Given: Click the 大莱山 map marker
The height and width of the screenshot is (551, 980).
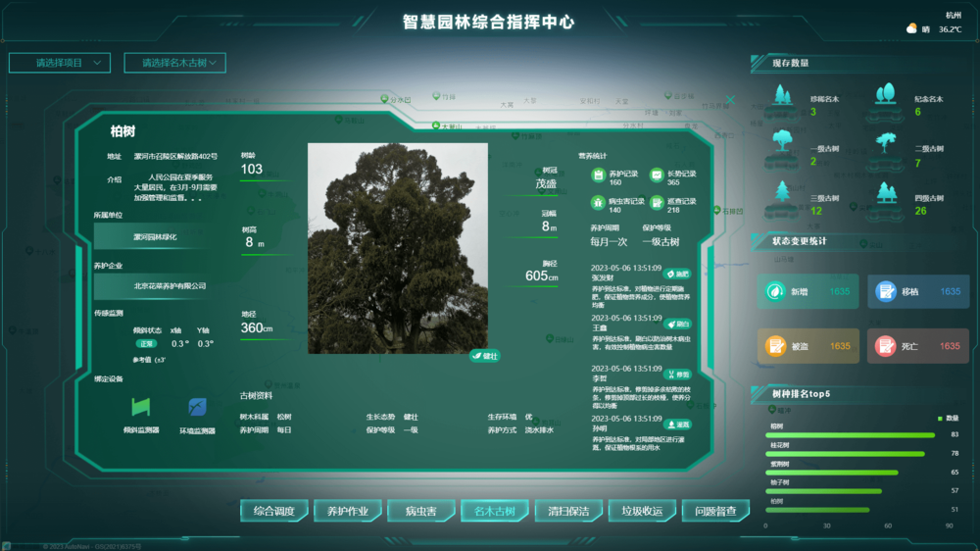Looking at the screenshot, I should pos(436,125).
